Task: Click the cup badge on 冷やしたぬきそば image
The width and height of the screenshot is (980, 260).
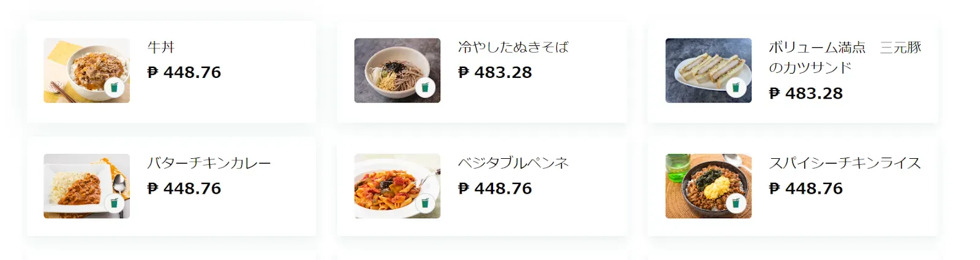Action: coord(425,88)
